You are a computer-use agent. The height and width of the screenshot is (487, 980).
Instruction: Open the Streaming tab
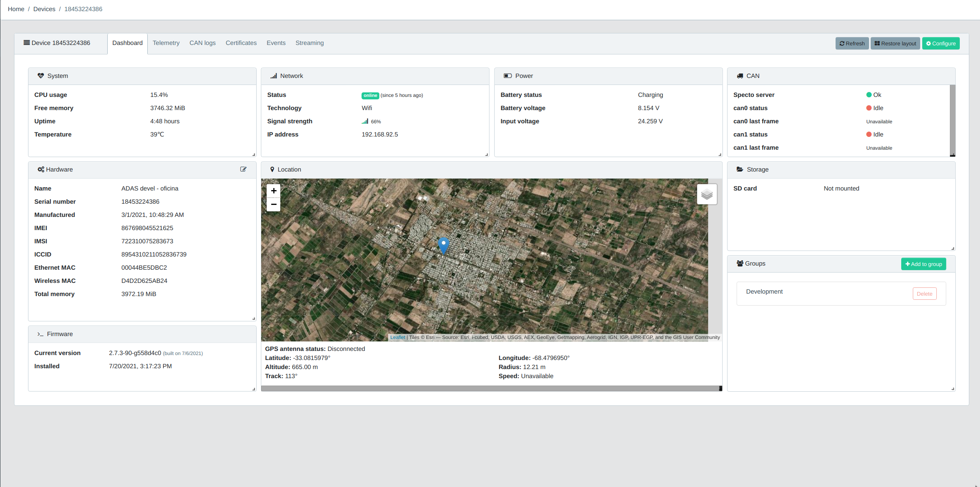[x=309, y=43]
